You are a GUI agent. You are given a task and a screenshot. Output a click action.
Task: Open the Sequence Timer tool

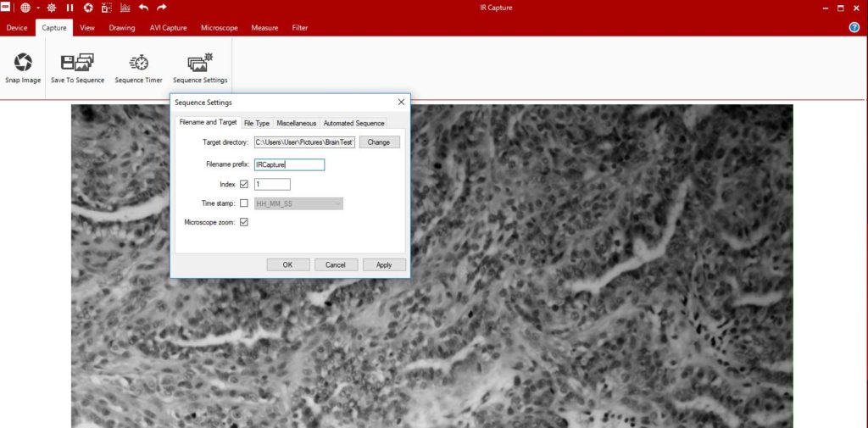click(x=138, y=62)
